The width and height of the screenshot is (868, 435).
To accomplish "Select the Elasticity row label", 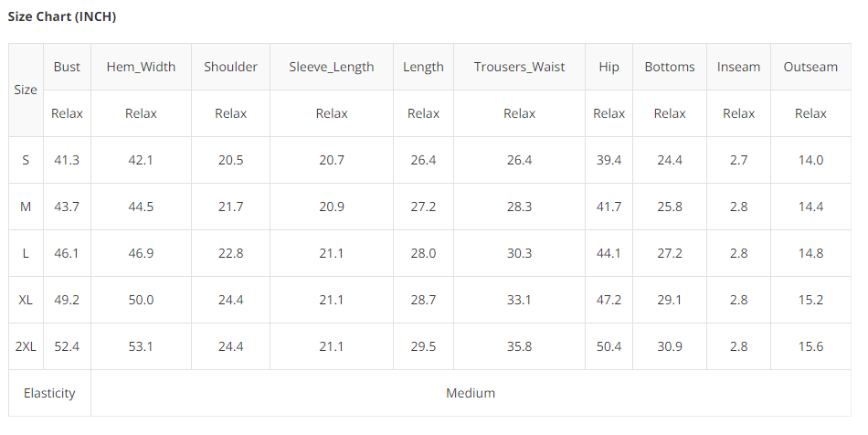I will click(x=49, y=393).
